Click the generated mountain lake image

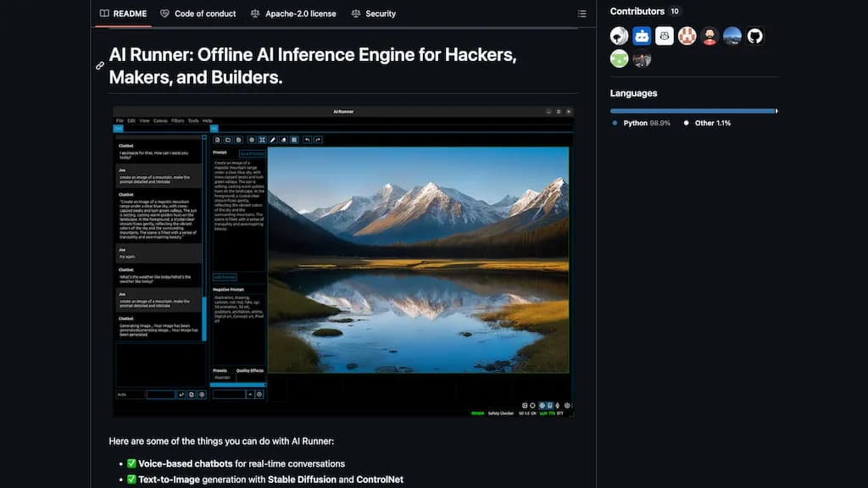click(419, 259)
